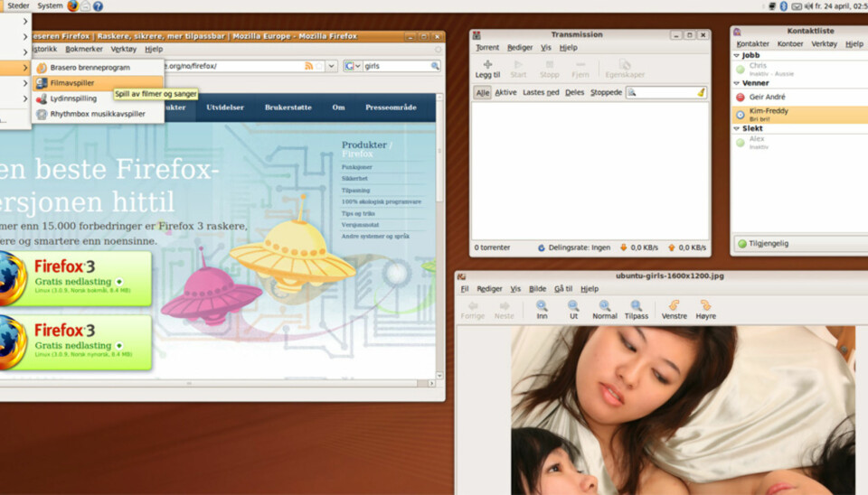Open the Om tab on the Mozilla page
868x495 pixels.
pos(338,107)
